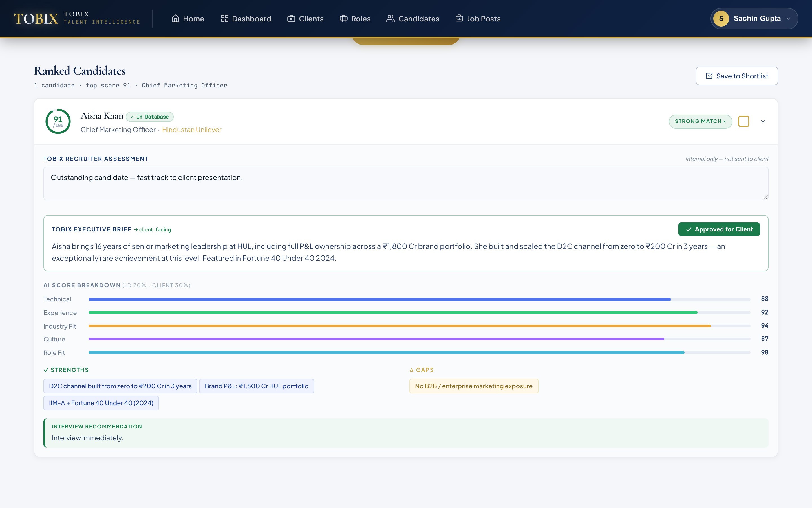Open the Candidates page

coord(413,18)
